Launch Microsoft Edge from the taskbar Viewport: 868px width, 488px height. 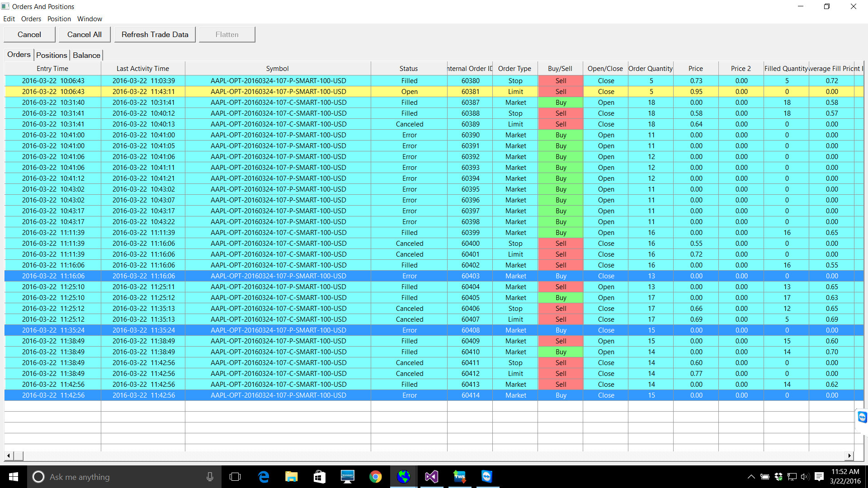click(x=264, y=477)
